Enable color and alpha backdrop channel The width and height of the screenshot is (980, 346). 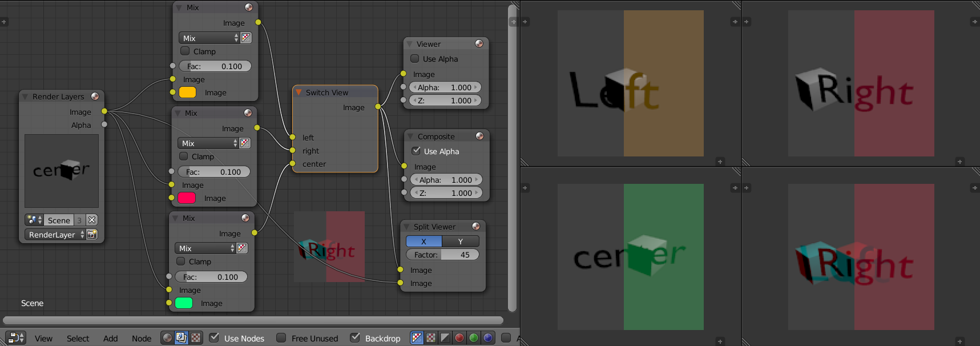tap(417, 338)
